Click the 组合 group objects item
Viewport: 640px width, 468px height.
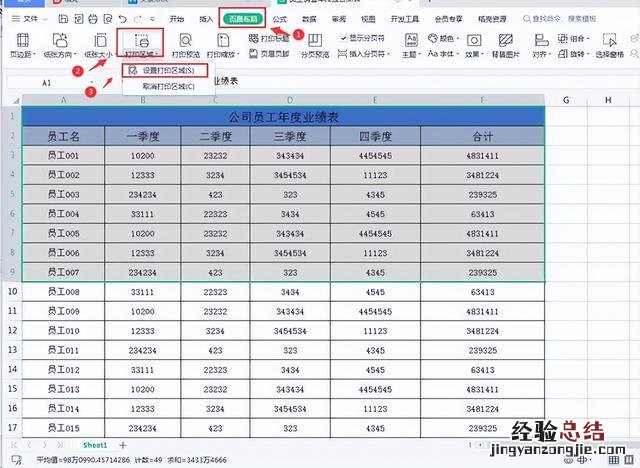pyautogui.click(x=573, y=38)
